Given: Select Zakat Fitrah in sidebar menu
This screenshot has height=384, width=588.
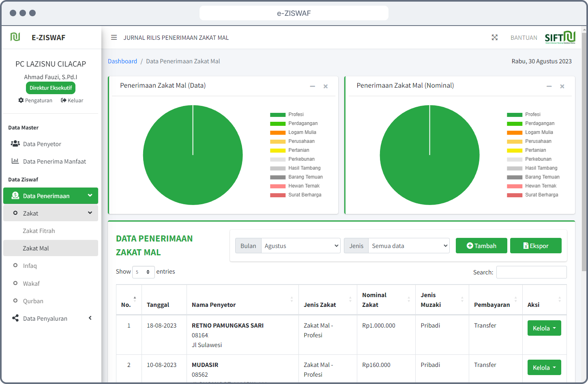Looking at the screenshot, I should coord(39,231).
